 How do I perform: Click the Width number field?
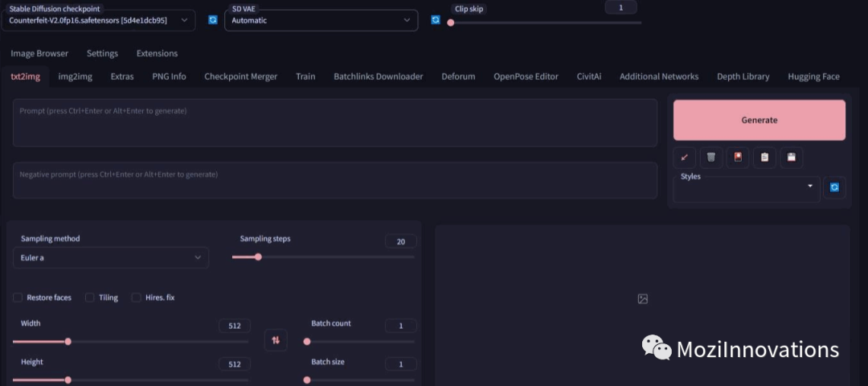[235, 326]
